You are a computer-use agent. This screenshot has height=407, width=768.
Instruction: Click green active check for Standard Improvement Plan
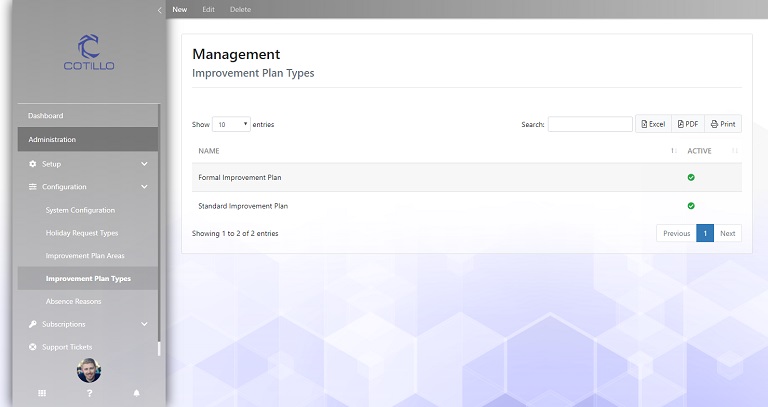pyautogui.click(x=691, y=206)
